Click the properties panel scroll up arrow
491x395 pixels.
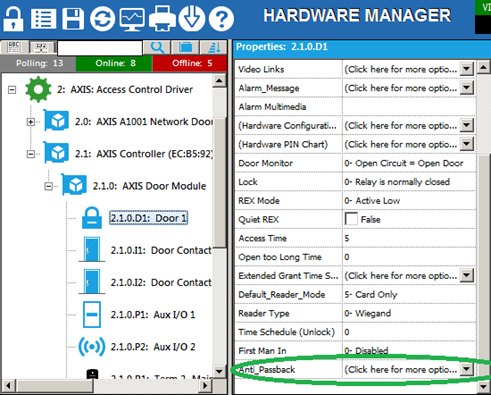tap(483, 68)
